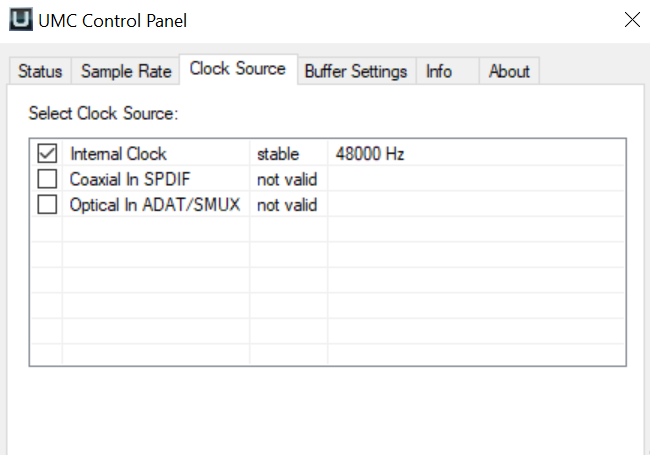Click not valid status for Optical In
This screenshot has width=650, height=455.
click(287, 205)
